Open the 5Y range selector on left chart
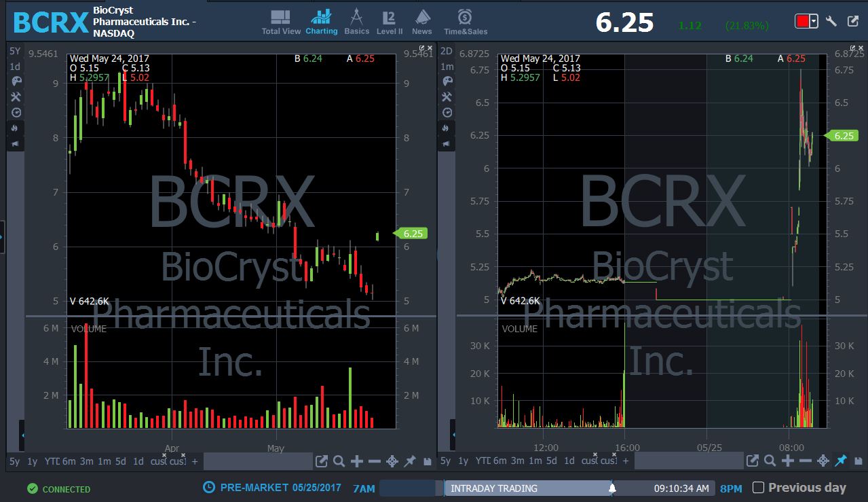The image size is (868, 502). click(15, 51)
